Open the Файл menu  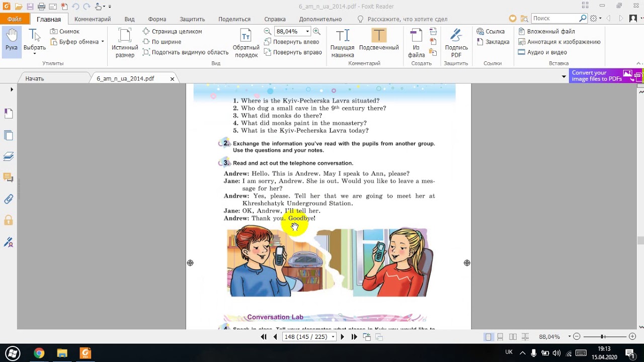click(x=15, y=19)
